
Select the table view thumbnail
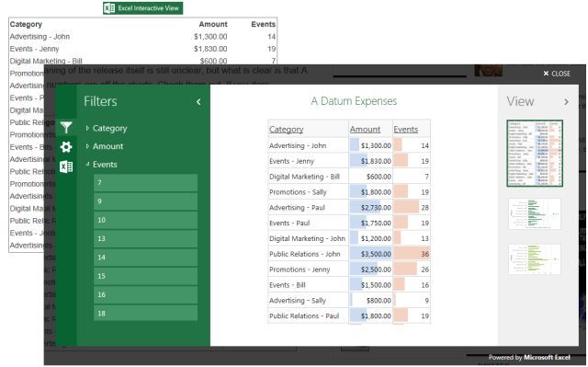tap(535, 153)
